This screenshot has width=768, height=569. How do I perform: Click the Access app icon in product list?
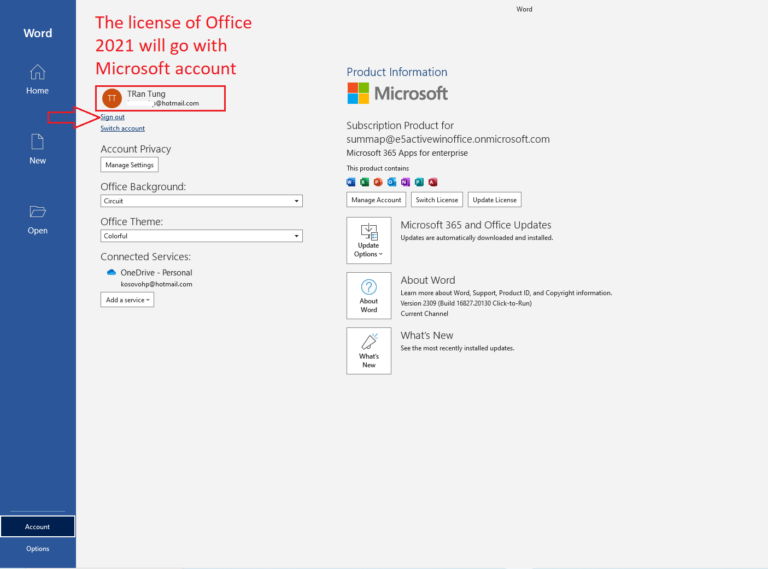click(x=433, y=182)
